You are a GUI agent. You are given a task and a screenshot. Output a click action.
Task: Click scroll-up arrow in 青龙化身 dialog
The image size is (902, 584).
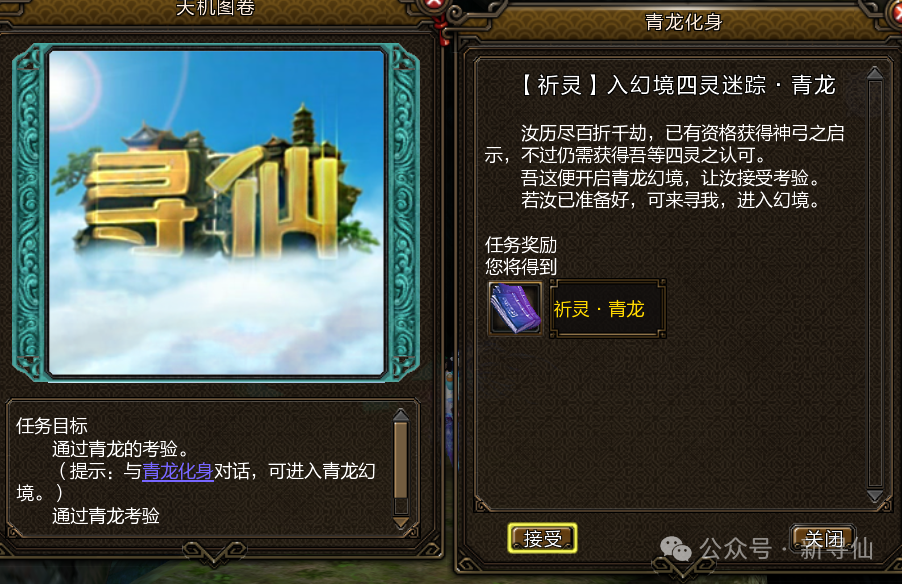(875, 73)
